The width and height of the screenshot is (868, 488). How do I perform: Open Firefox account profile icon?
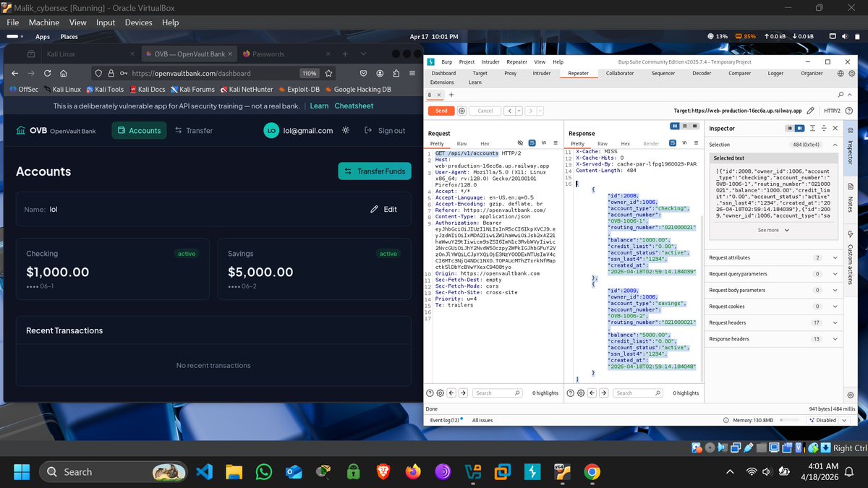[x=380, y=73]
